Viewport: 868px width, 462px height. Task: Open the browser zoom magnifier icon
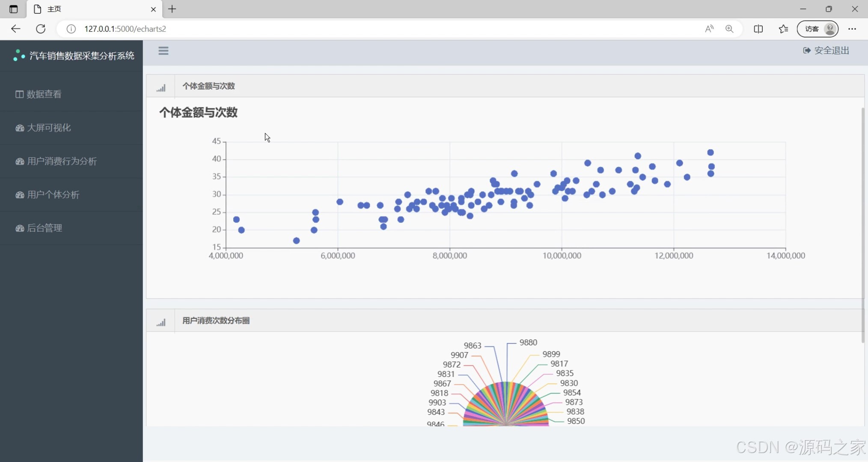[729, 29]
